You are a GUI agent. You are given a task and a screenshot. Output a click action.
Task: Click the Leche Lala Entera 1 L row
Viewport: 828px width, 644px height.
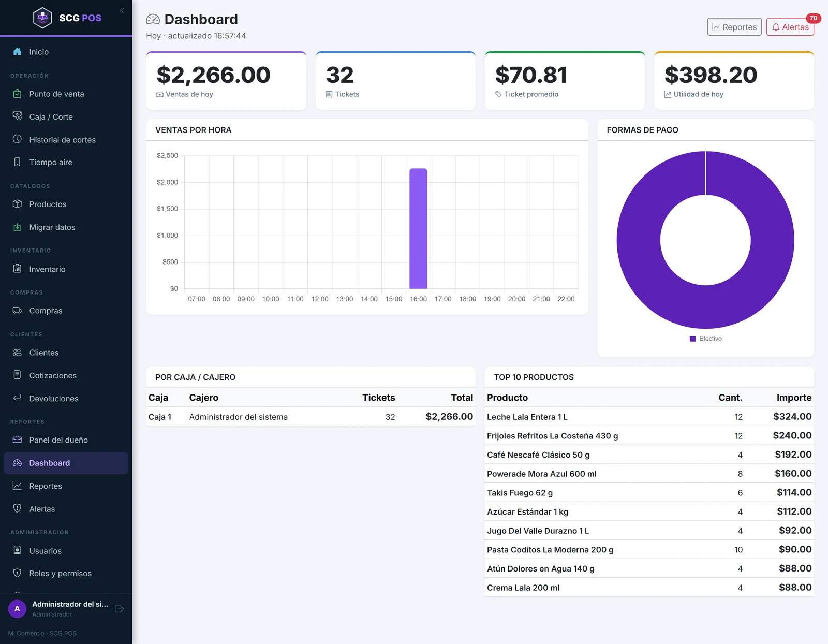click(x=649, y=417)
